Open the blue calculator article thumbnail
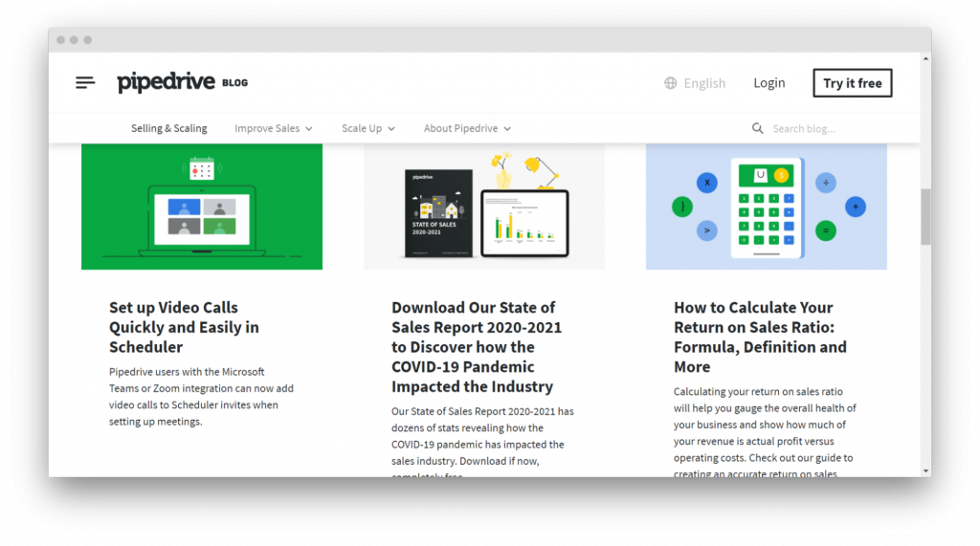Image resolution: width=980 pixels, height=546 pixels. [766, 207]
